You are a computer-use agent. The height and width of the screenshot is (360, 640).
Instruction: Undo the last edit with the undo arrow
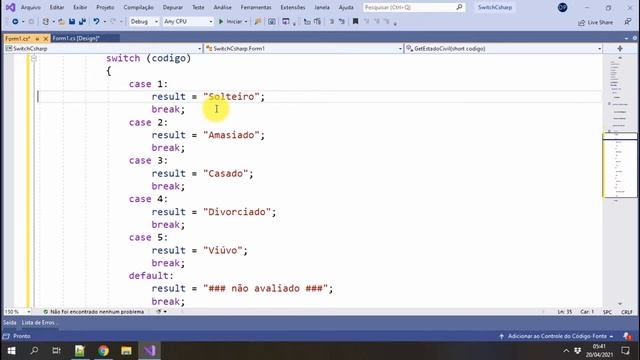[x=96, y=22]
